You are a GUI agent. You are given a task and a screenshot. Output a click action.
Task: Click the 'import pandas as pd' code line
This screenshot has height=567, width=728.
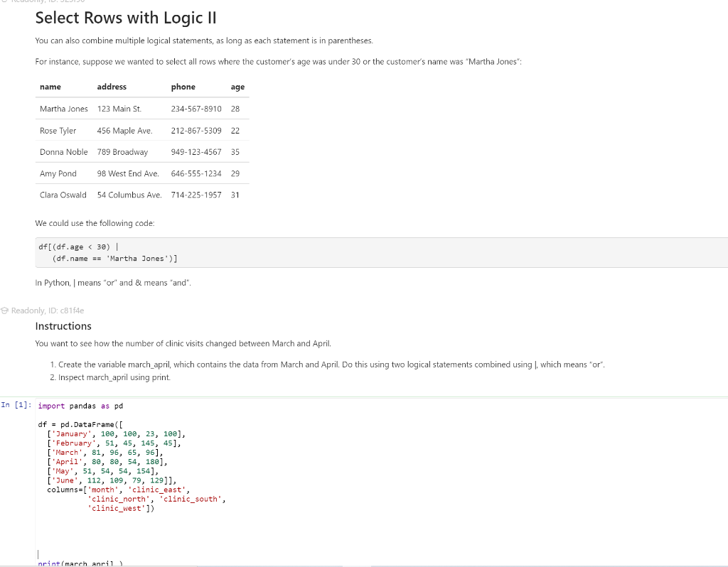coord(81,406)
